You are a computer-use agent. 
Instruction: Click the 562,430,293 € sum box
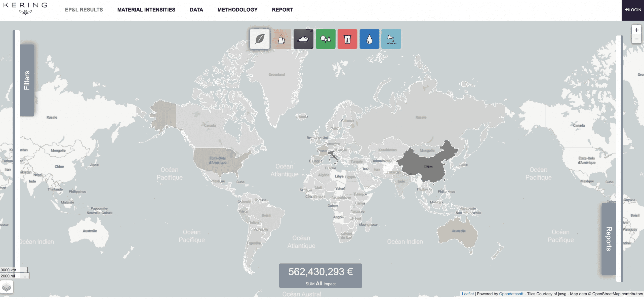(x=320, y=276)
